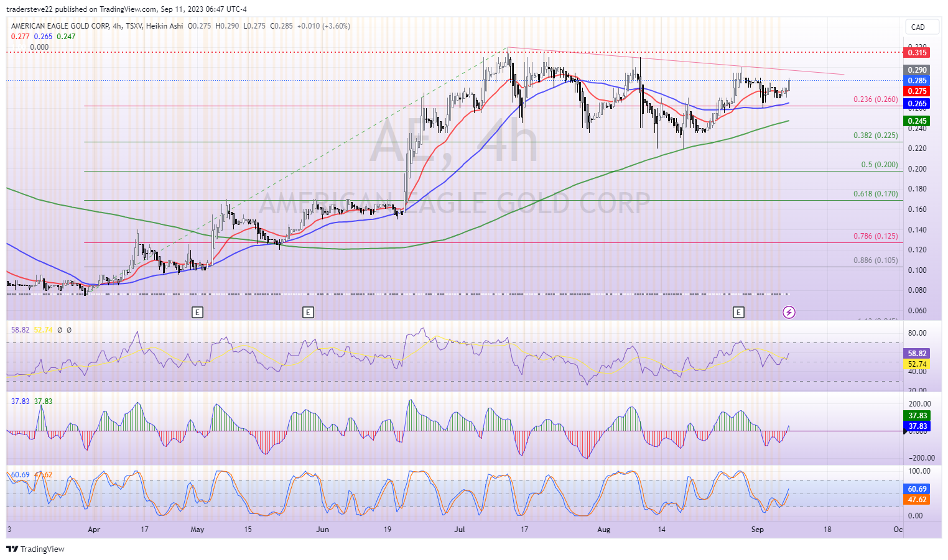Click the 0.618 (0.170) Fibonacci level label
Viewport: 948px width, 560px height.
click(875, 194)
